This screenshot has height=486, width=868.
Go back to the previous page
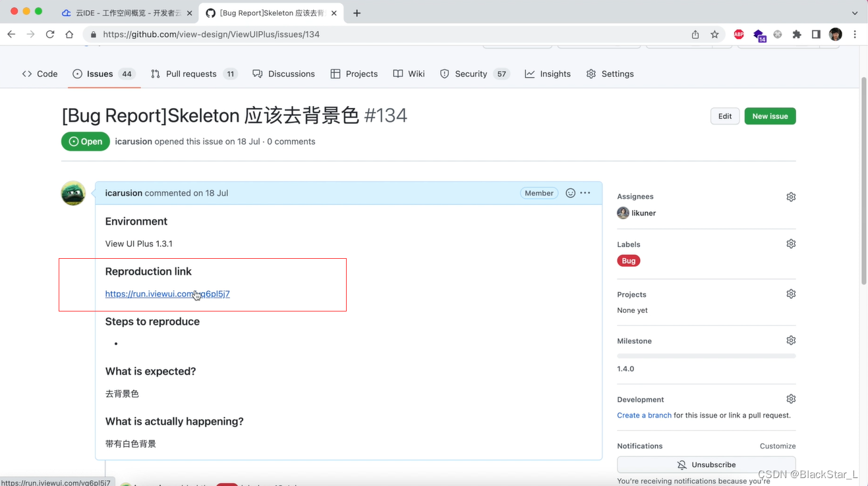point(11,34)
